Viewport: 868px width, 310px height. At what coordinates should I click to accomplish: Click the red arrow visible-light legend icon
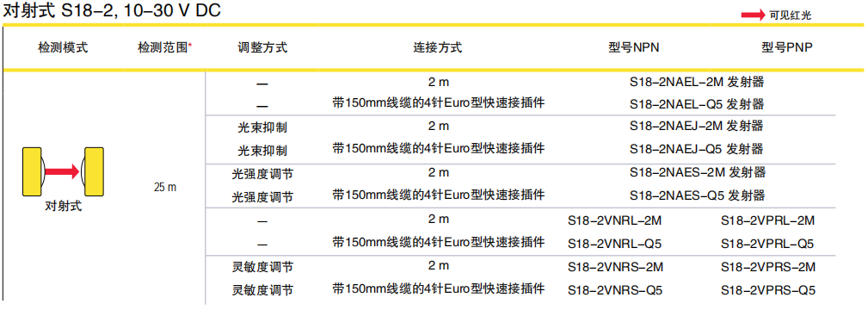click(754, 15)
